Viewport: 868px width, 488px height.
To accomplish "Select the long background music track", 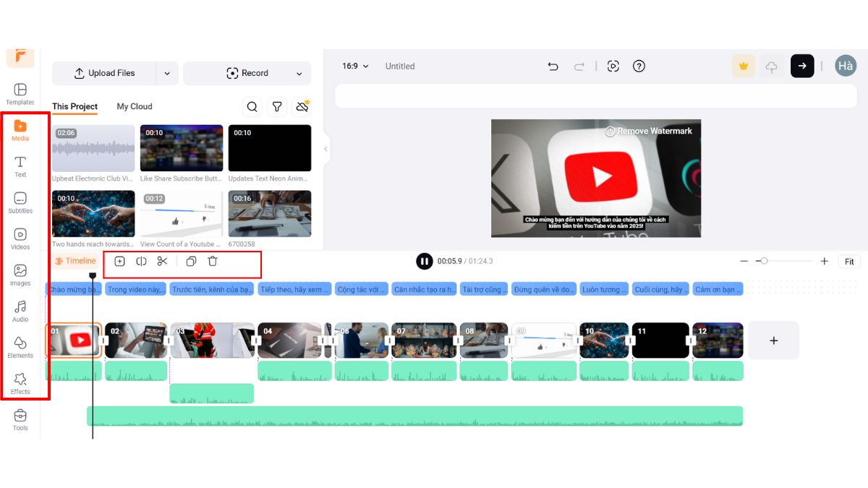I will pos(414,416).
